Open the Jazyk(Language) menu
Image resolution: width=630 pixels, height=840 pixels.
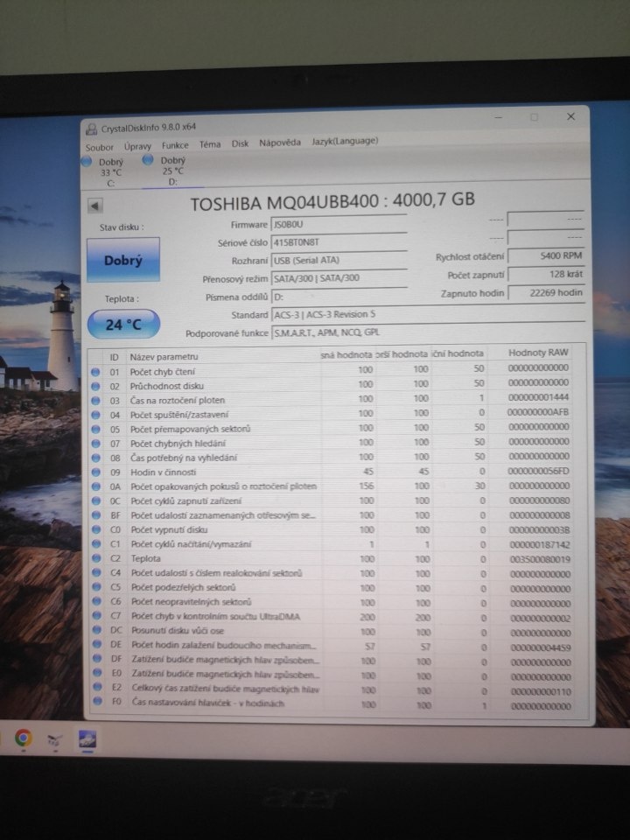point(345,141)
